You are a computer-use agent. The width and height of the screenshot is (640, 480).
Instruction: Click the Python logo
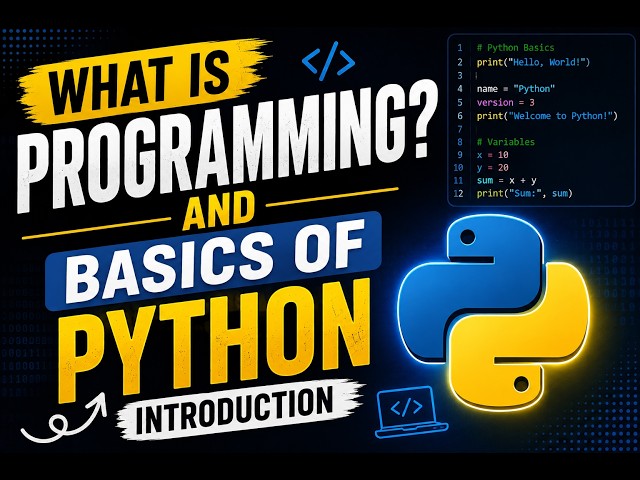(494, 312)
